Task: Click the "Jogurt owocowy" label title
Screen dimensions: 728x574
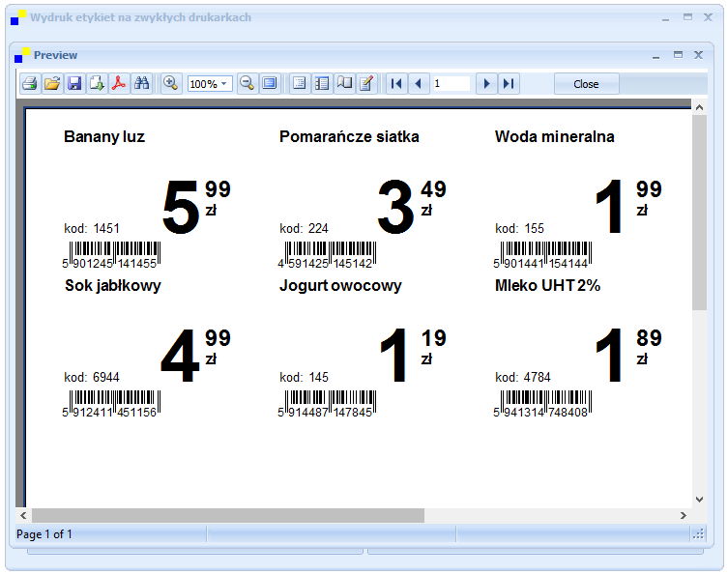Action: (340, 286)
